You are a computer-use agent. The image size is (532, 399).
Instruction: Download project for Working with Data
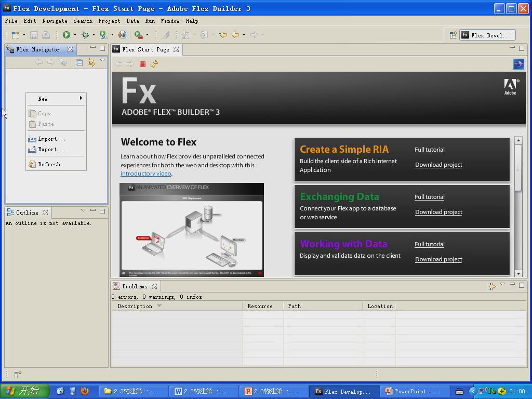[x=438, y=259]
